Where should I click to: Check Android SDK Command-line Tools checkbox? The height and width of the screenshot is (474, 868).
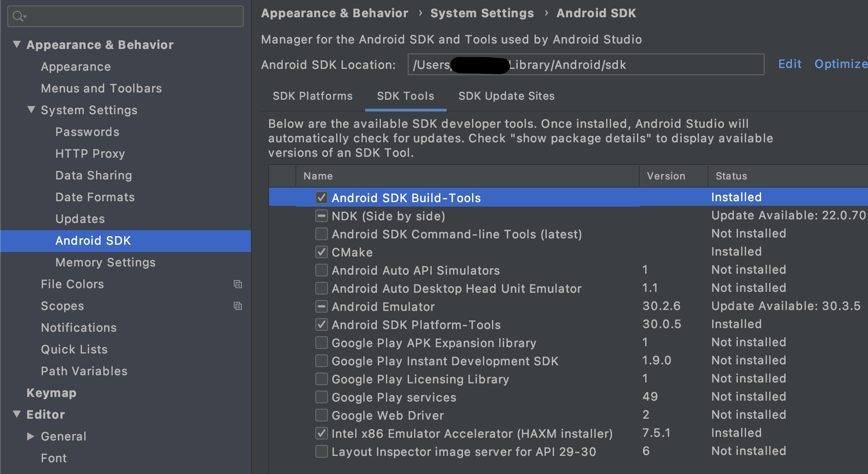point(322,234)
